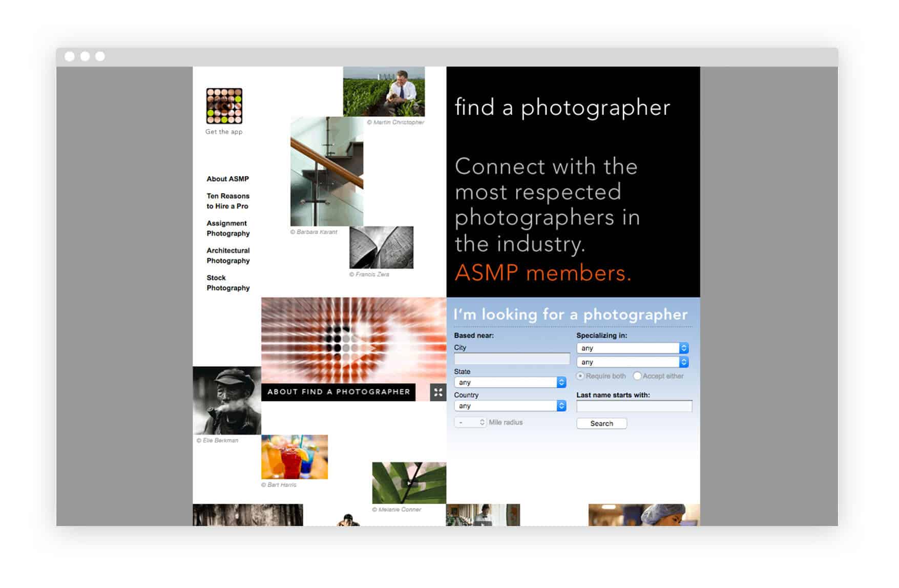Open the Martin Christopher cornfield photo
The height and width of the screenshot is (588, 899).
pos(384,92)
